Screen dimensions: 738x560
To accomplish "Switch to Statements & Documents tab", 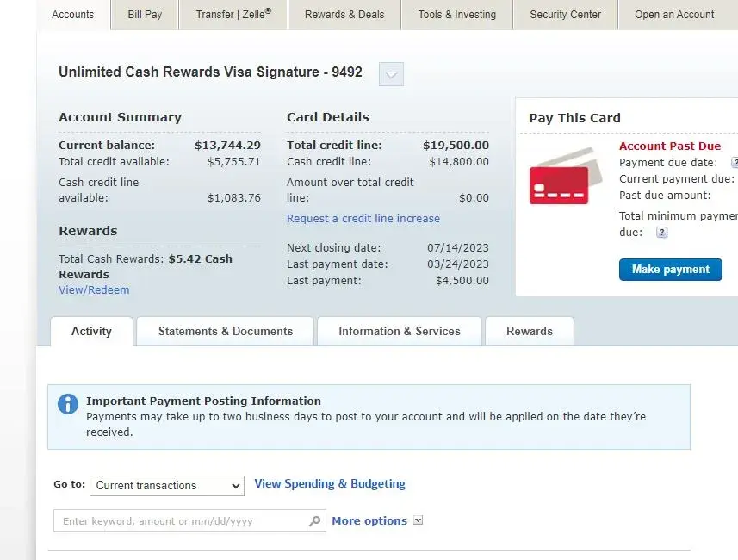I will click(x=226, y=331).
